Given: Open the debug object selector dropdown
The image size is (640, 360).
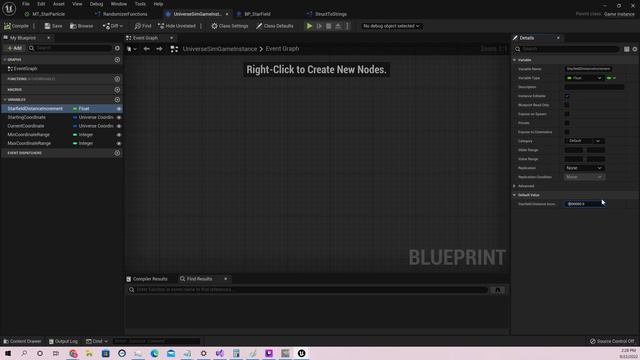Looking at the screenshot, I should click(391, 26).
